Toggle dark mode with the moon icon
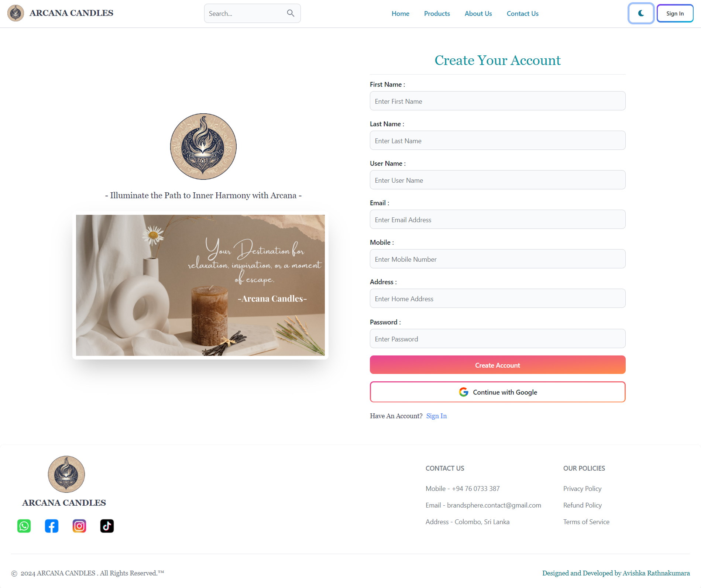 coord(641,13)
